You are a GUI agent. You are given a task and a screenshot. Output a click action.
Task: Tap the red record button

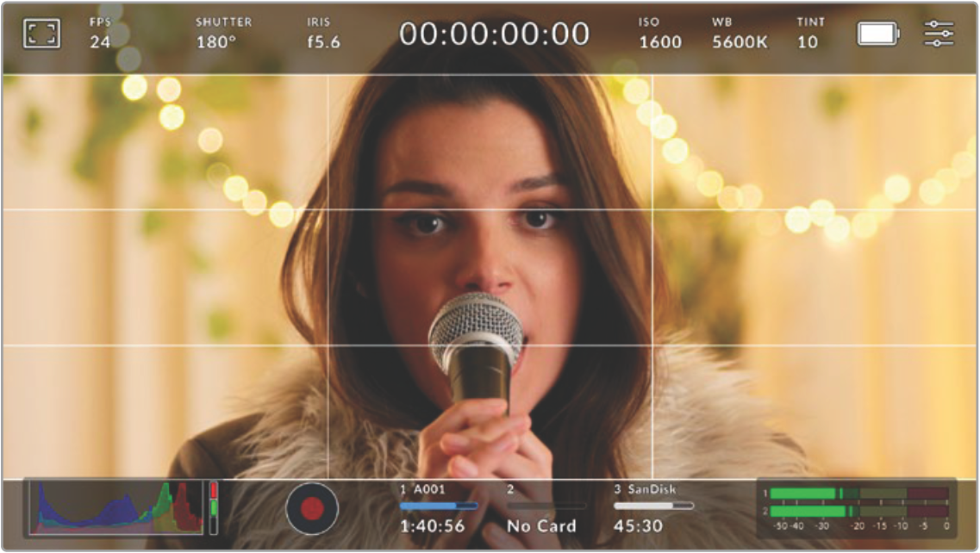(312, 508)
